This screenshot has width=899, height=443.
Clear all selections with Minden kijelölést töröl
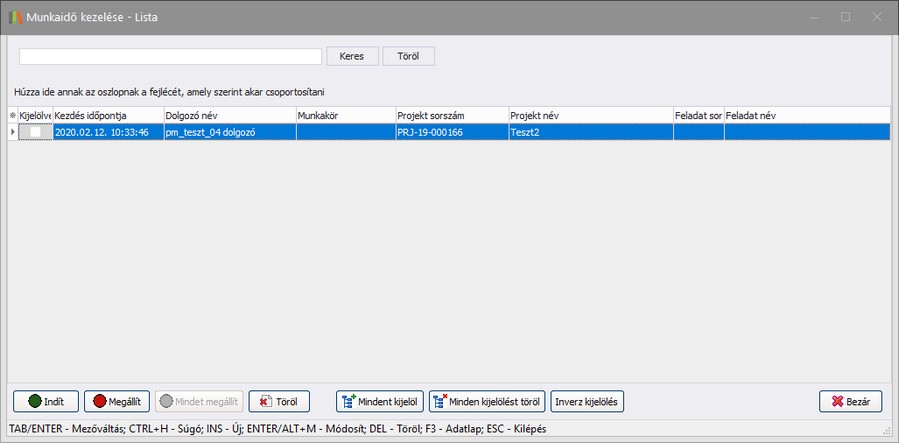pyautogui.click(x=487, y=401)
